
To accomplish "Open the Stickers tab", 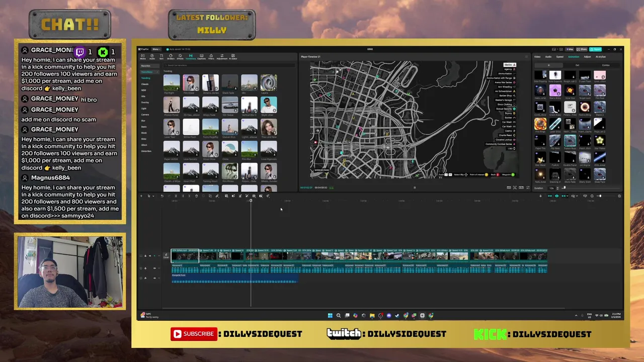I will (171, 57).
